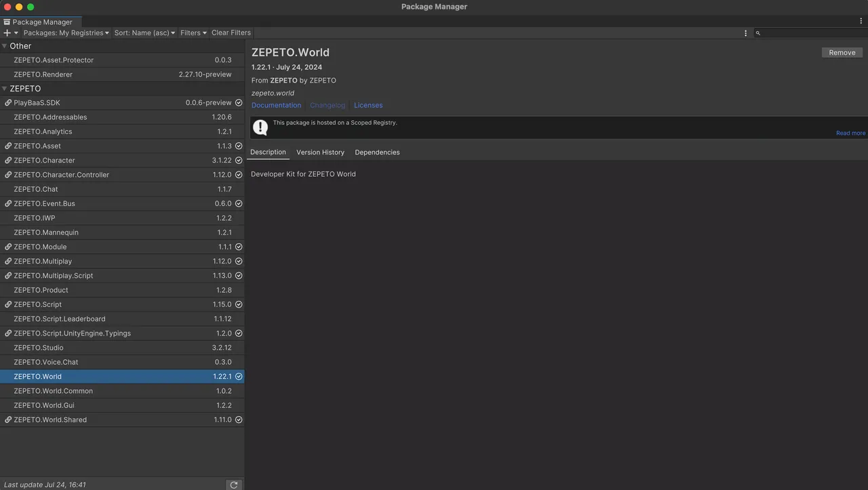The image size is (868, 490).
Task: Switch to the Dependencies tab
Action: (377, 152)
